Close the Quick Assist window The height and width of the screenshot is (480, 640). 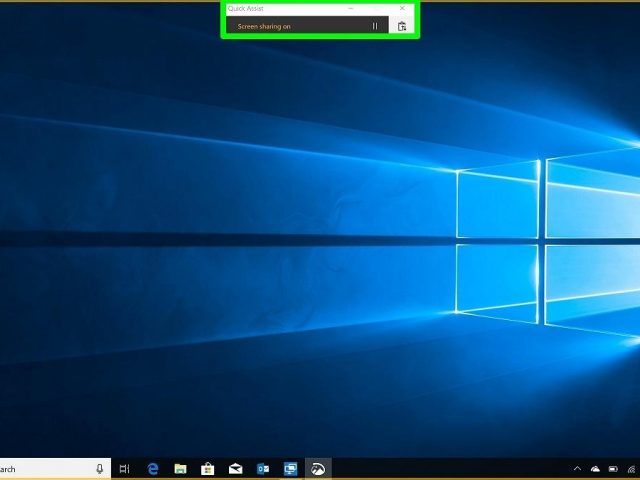point(402,8)
